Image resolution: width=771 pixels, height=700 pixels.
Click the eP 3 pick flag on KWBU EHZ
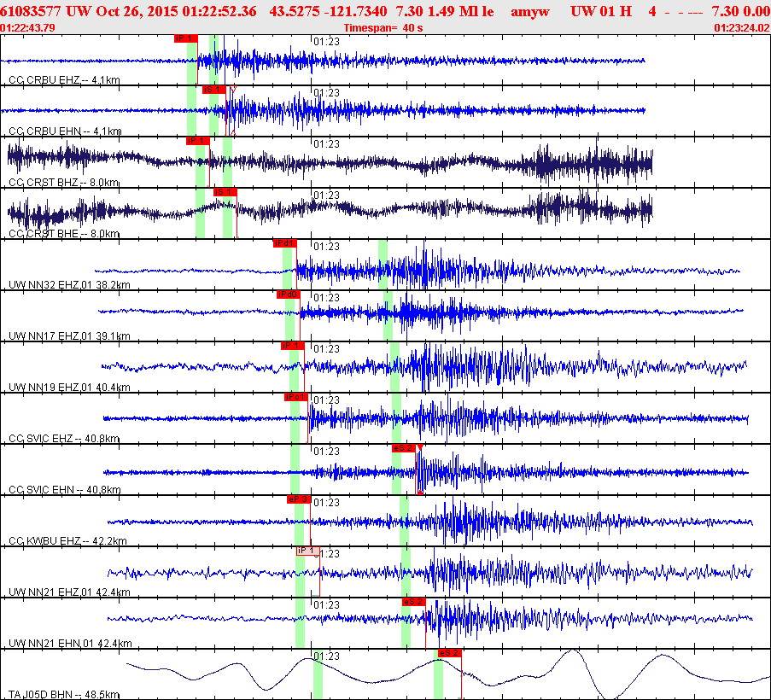coord(299,499)
